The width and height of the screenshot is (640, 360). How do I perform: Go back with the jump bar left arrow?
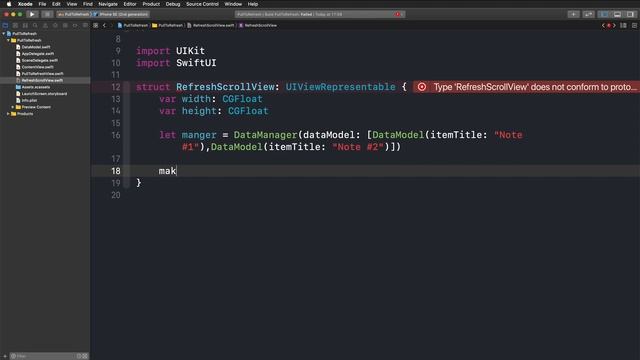pyautogui.click(x=104, y=25)
